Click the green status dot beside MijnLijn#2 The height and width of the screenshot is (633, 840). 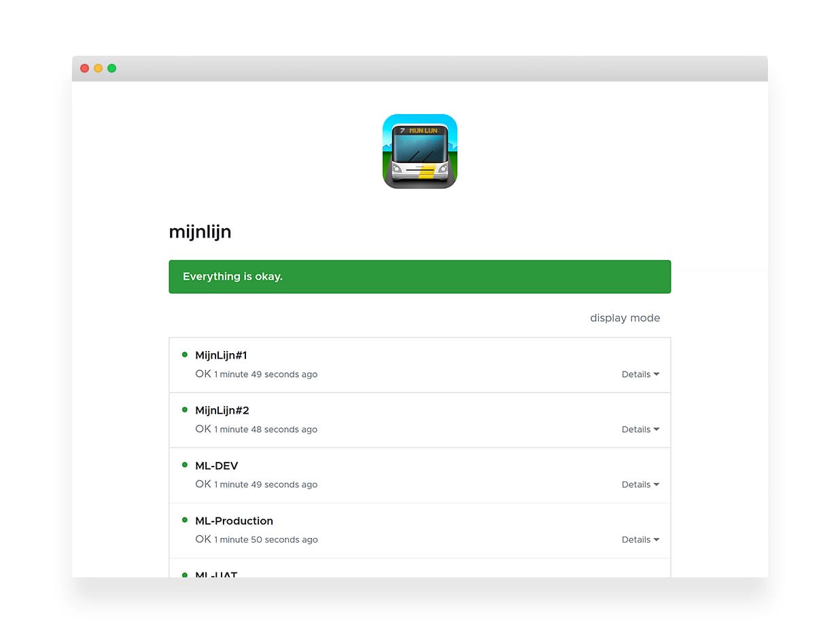coord(184,409)
